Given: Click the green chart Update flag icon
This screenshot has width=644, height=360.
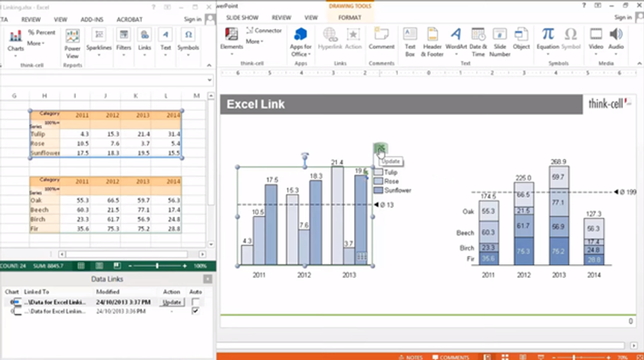Looking at the screenshot, I should point(380,149).
